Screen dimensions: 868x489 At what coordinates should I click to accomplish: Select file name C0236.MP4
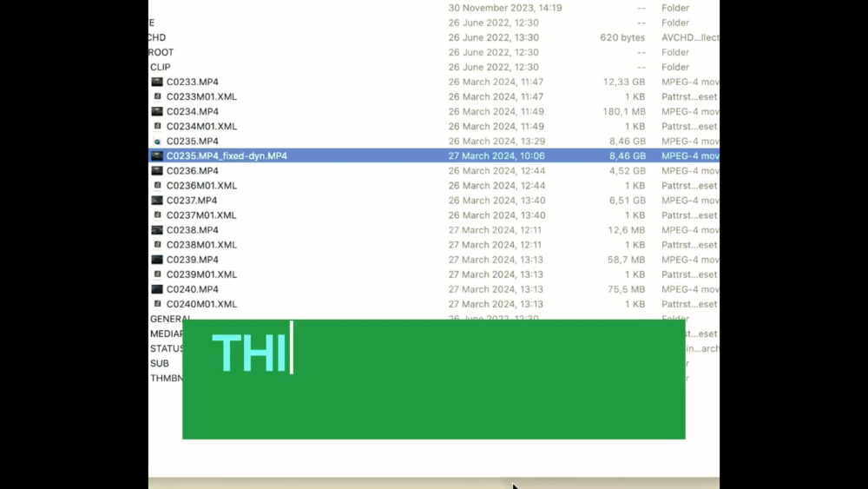click(192, 170)
